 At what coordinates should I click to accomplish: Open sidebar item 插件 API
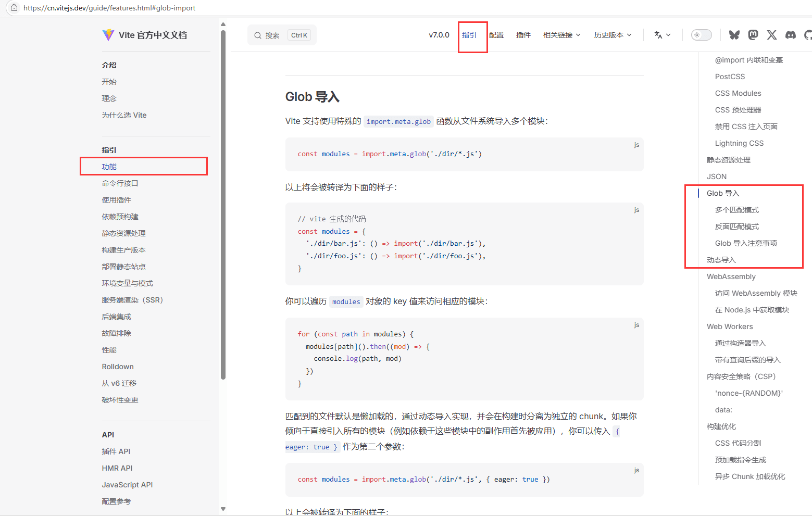pos(116,451)
